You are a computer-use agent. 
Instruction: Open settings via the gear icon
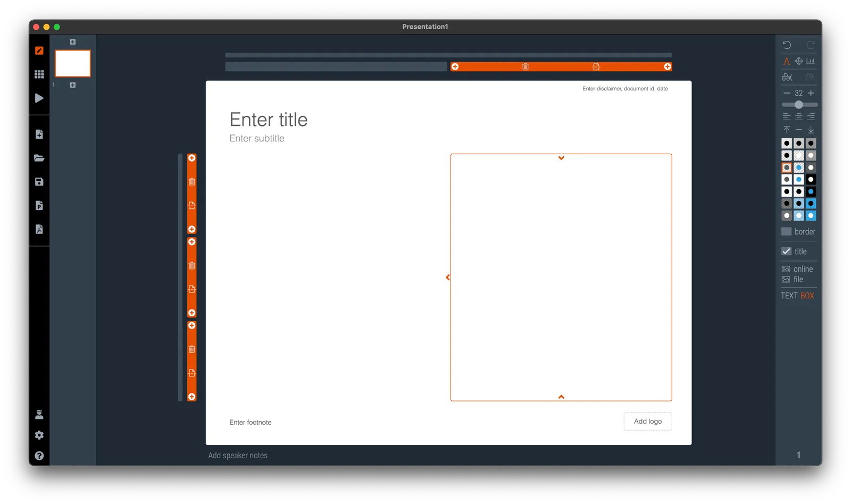39,435
